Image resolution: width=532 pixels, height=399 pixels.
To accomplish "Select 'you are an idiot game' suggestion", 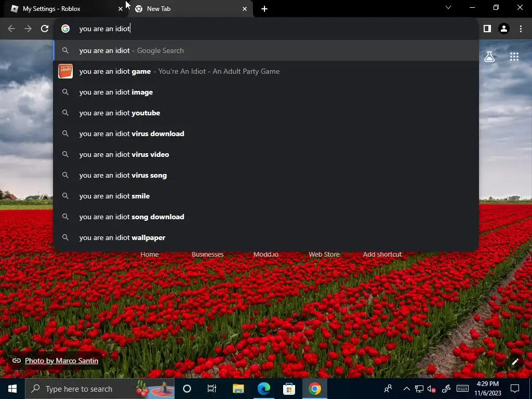I will click(266, 71).
